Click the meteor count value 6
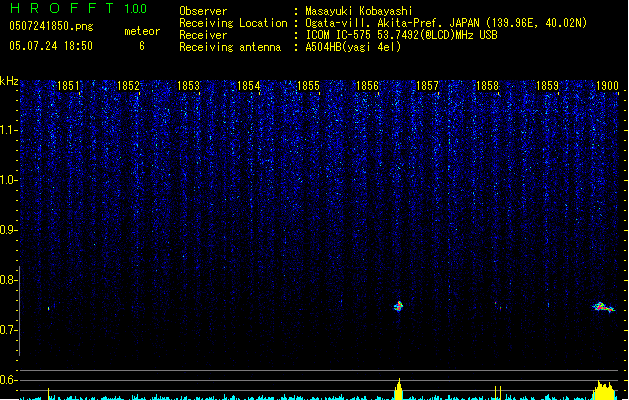Viewport: 629px width, 400px height. (x=142, y=46)
